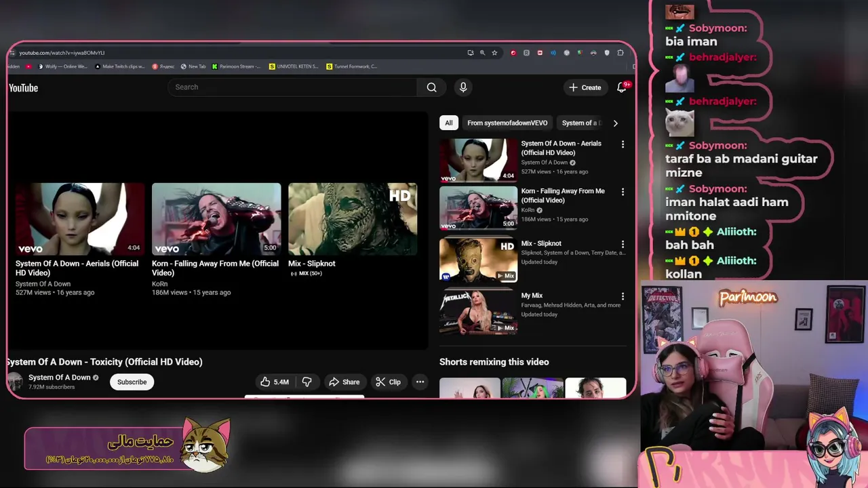Start voice search with microphone icon

pos(463,87)
